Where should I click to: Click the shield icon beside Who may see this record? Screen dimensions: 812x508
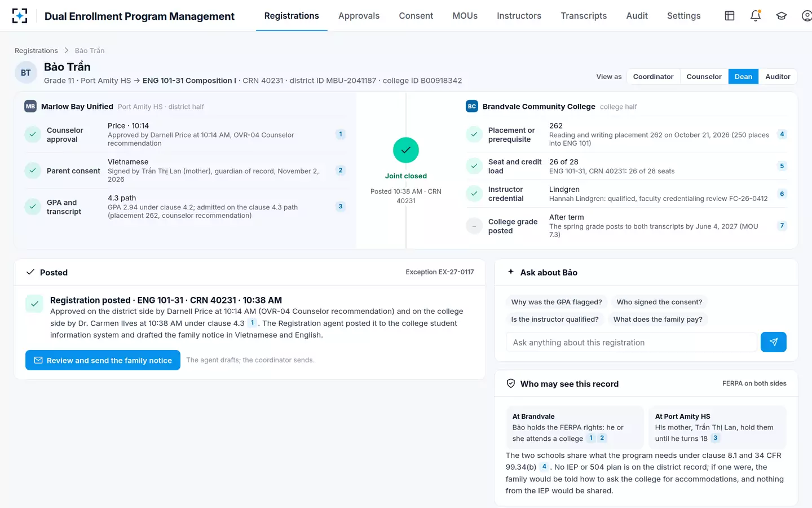pos(511,384)
